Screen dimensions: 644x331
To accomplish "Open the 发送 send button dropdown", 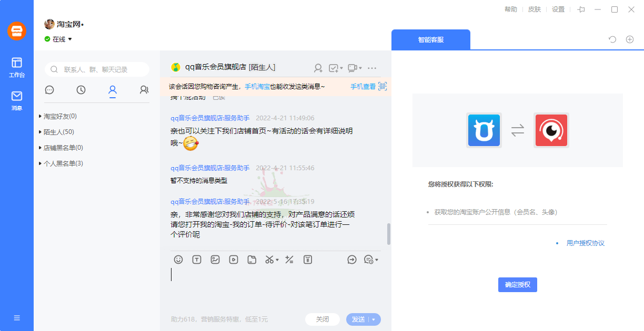I will [x=372, y=319].
